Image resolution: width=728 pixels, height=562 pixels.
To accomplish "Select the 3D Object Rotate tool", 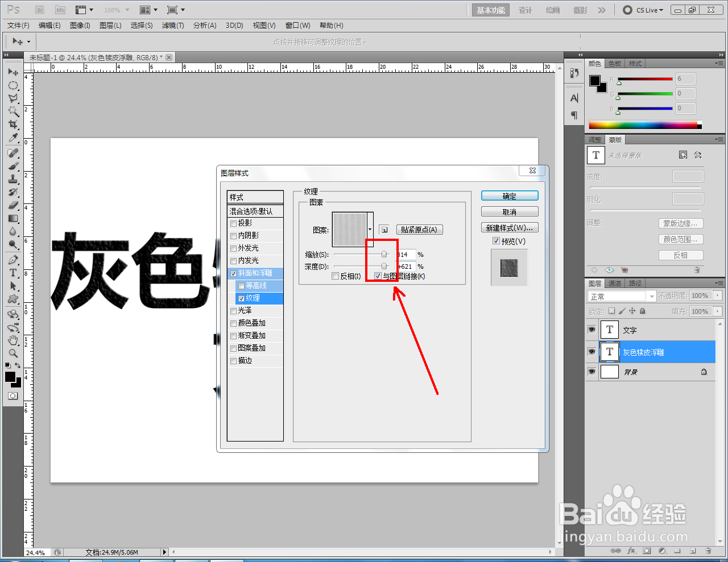I will click(13, 314).
